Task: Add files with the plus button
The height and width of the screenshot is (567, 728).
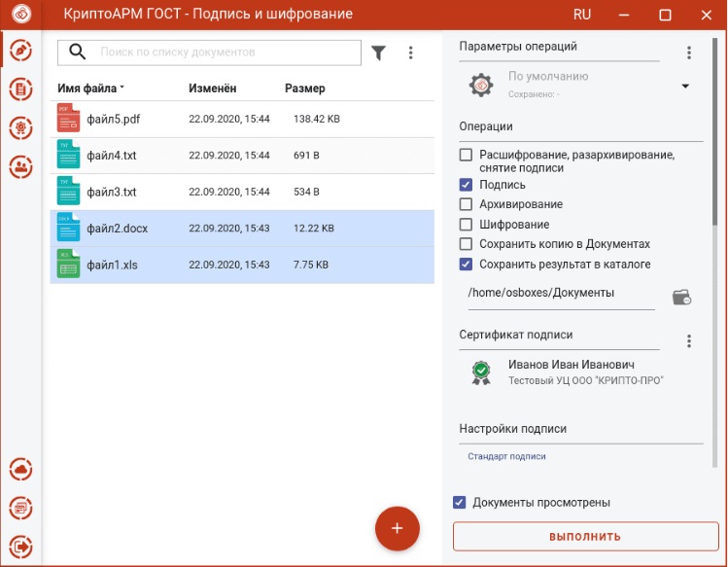Action: tap(397, 528)
